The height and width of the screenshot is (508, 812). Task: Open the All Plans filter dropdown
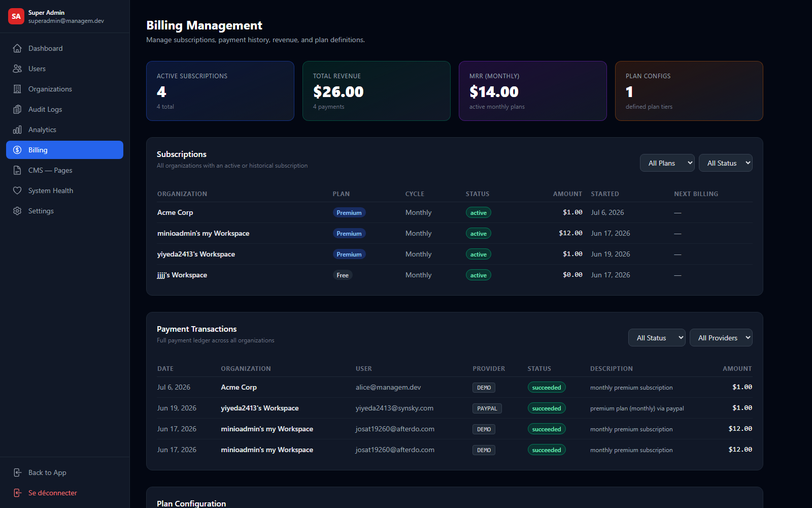(667, 163)
